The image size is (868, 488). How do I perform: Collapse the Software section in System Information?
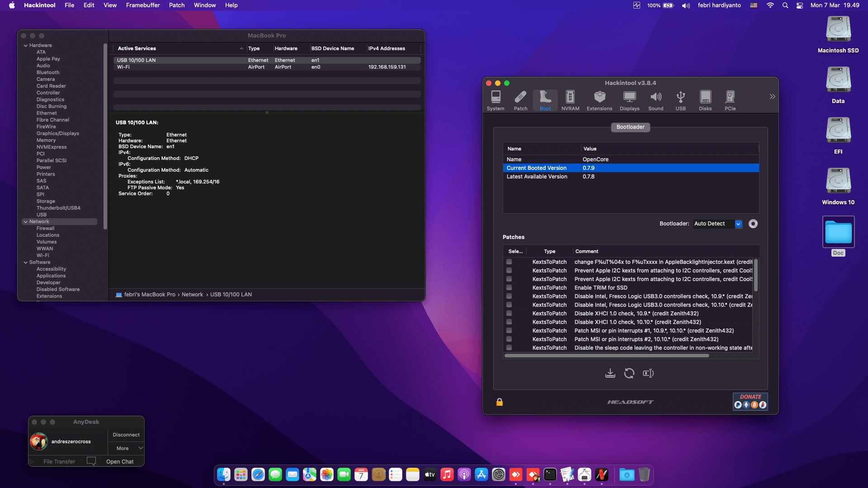click(26, 263)
